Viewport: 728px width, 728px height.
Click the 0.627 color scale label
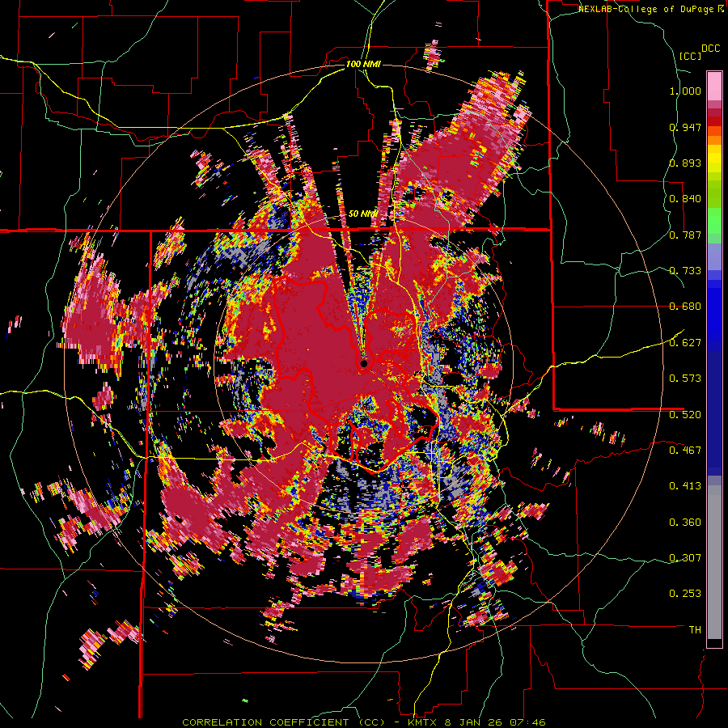coord(685,343)
